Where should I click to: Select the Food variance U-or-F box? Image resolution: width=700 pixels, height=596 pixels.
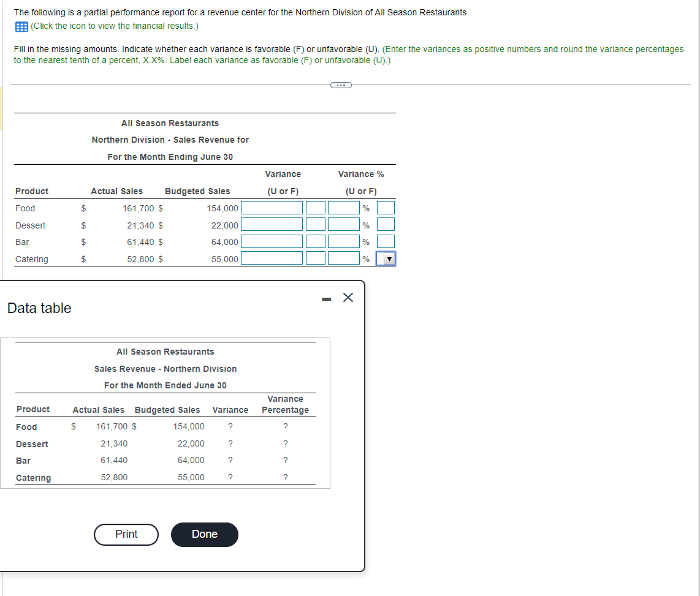click(315, 208)
